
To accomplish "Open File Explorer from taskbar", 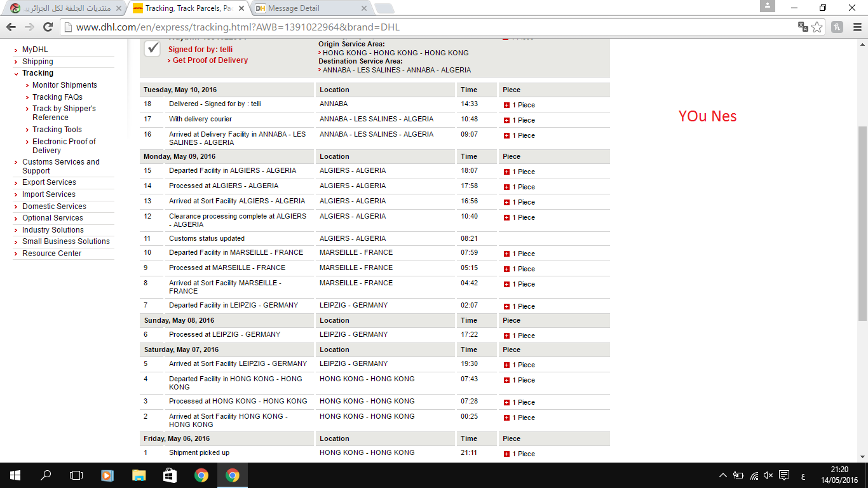I will click(x=139, y=475).
